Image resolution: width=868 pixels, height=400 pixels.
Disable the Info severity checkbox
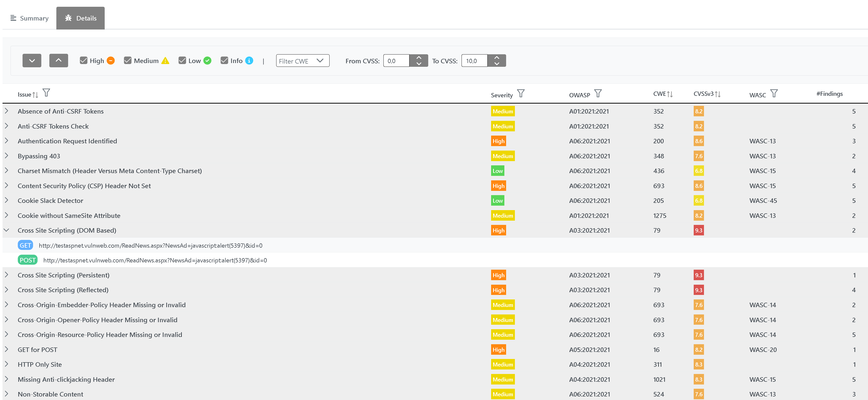[x=224, y=61]
